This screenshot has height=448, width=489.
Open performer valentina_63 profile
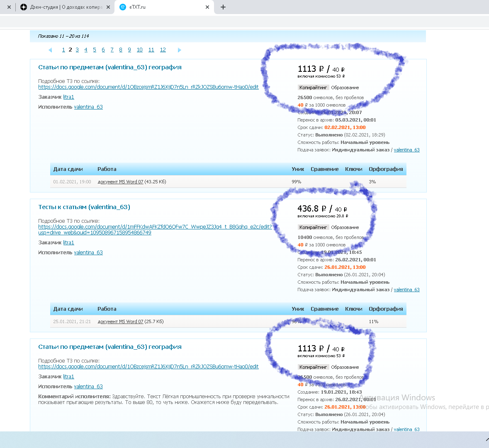88,107
